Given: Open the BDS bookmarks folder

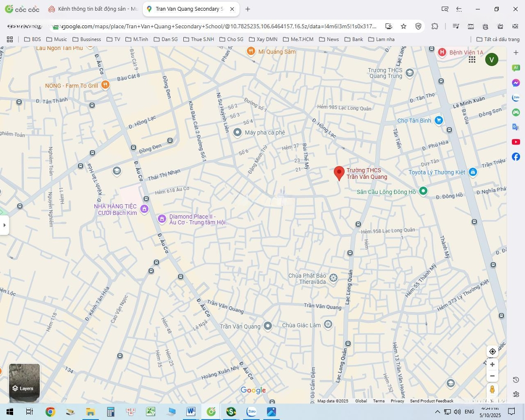Looking at the screenshot, I should pos(33,39).
